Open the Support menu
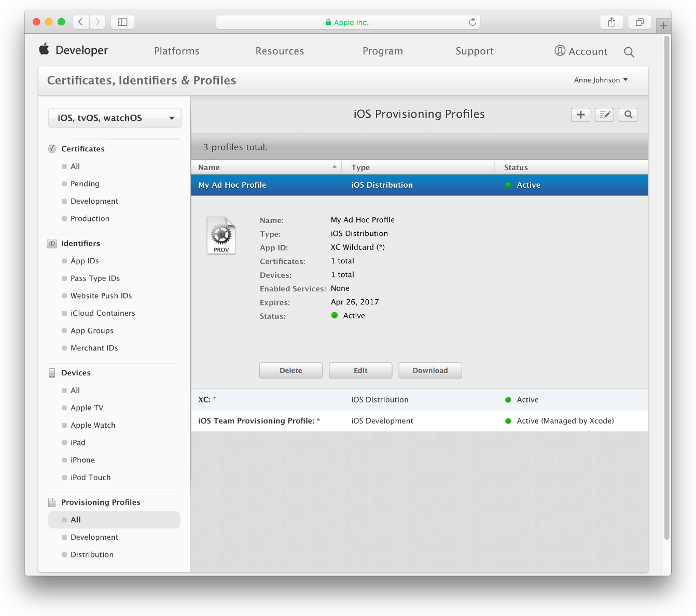Image resolution: width=696 pixels, height=616 pixels. [x=475, y=51]
